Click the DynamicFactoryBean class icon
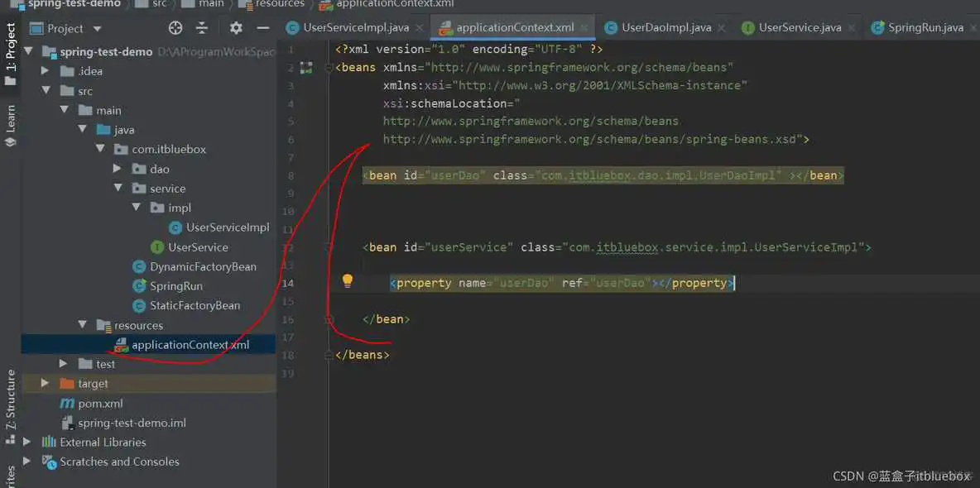Image resolution: width=980 pixels, height=488 pixels. click(138, 266)
